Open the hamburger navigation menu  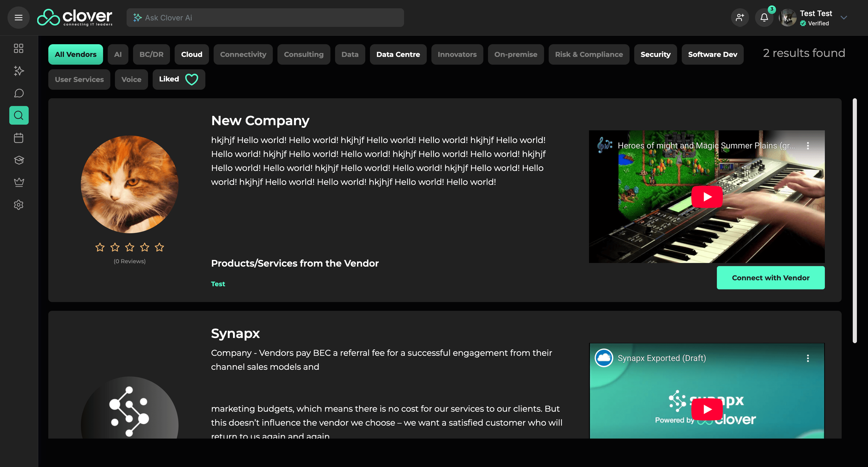(19, 17)
